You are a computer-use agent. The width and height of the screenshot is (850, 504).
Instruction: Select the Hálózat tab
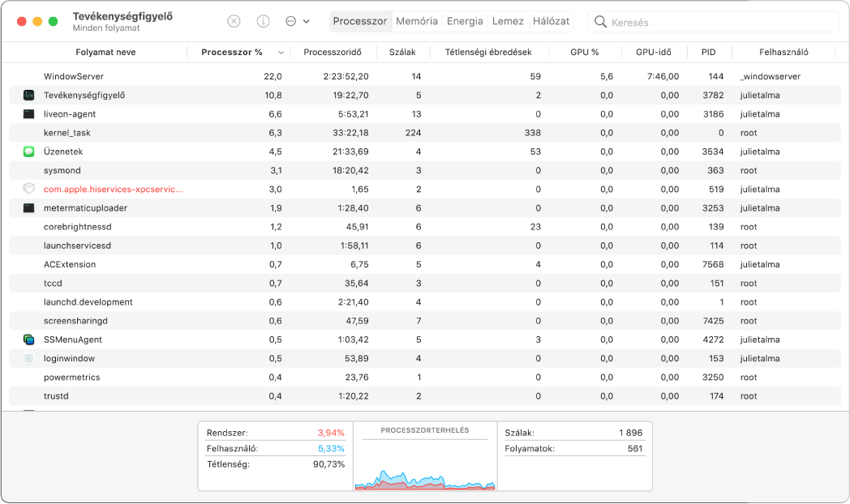(x=551, y=21)
